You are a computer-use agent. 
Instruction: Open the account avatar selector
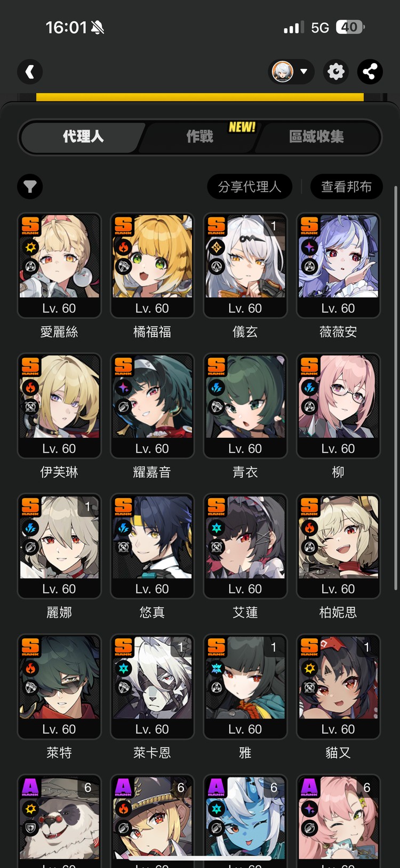291,72
